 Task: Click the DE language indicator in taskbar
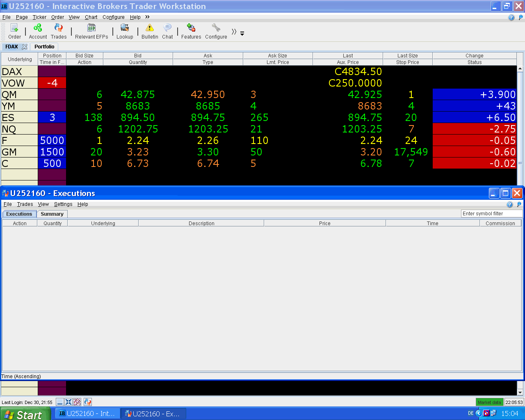(x=471, y=413)
